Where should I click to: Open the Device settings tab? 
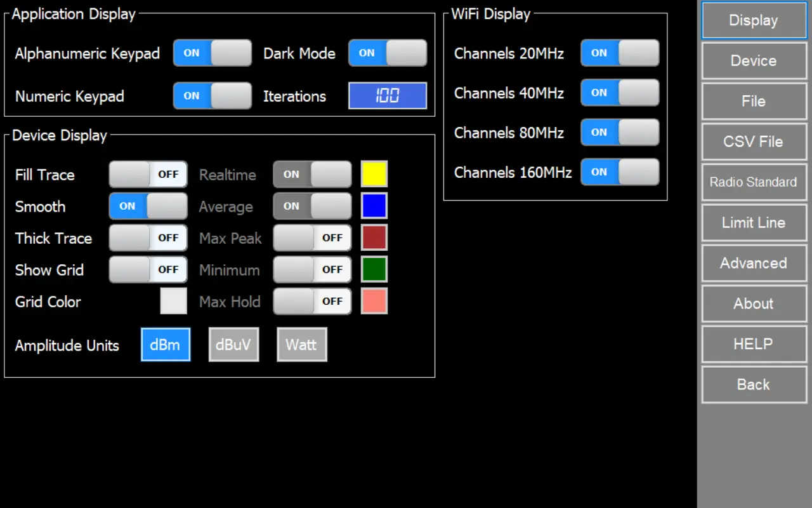coord(754,61)
